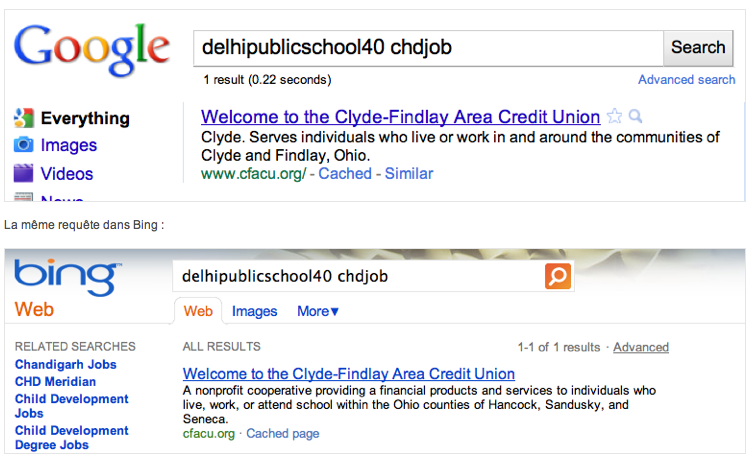The image size is (753, 461).
Task: Click the Google Search button
Action: click(x=698, y=48)
